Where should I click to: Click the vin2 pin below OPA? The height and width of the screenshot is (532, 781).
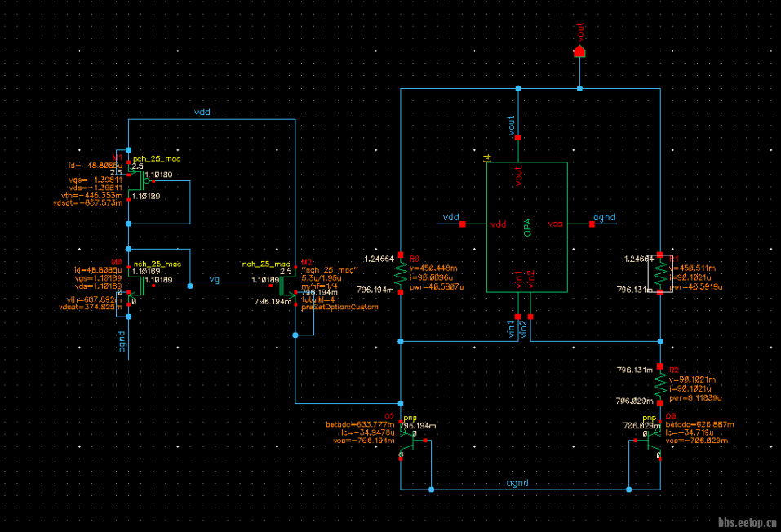[530, 316]
